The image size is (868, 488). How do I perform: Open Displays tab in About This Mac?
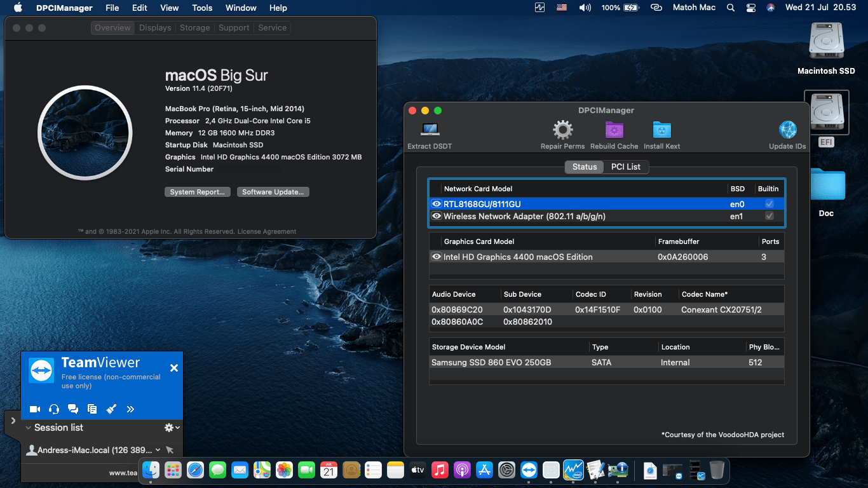(x=155, y=28)
